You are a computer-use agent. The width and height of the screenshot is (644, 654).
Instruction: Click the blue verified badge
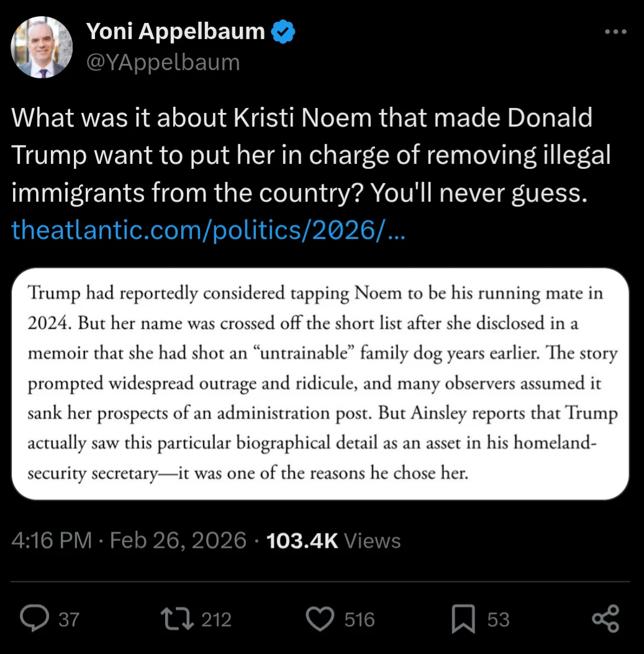click(283, 32)
